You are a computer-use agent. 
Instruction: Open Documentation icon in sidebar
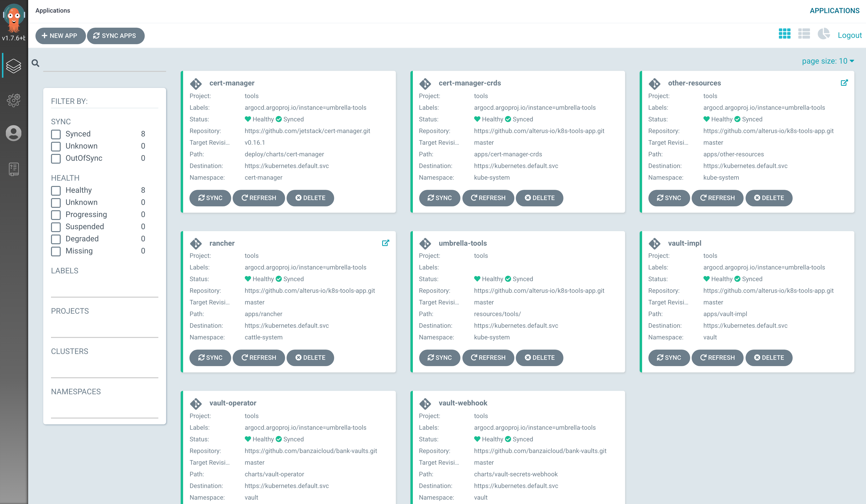tap(14, 169)
